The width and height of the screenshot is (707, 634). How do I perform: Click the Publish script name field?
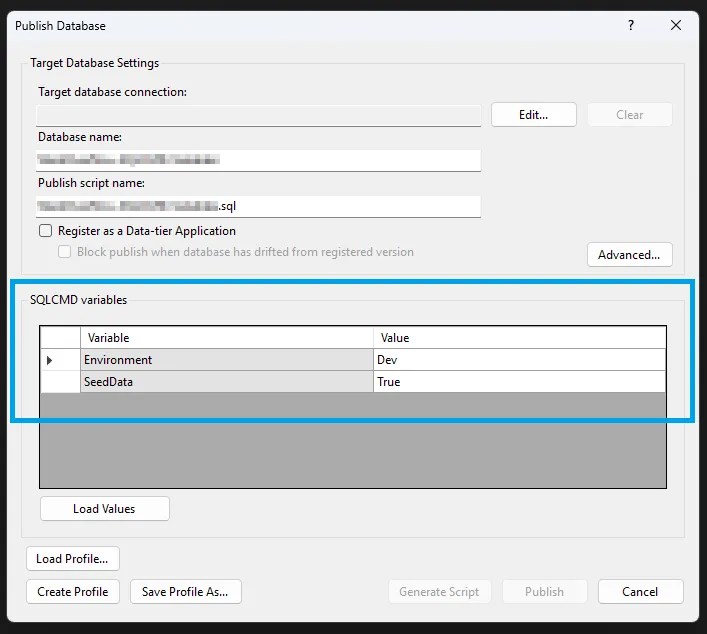tap(258, 206)
